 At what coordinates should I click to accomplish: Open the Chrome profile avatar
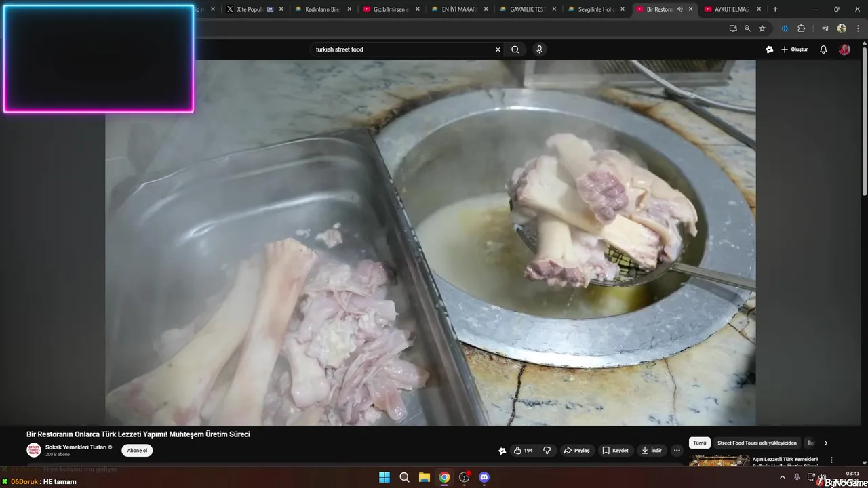tap(842, 28)
